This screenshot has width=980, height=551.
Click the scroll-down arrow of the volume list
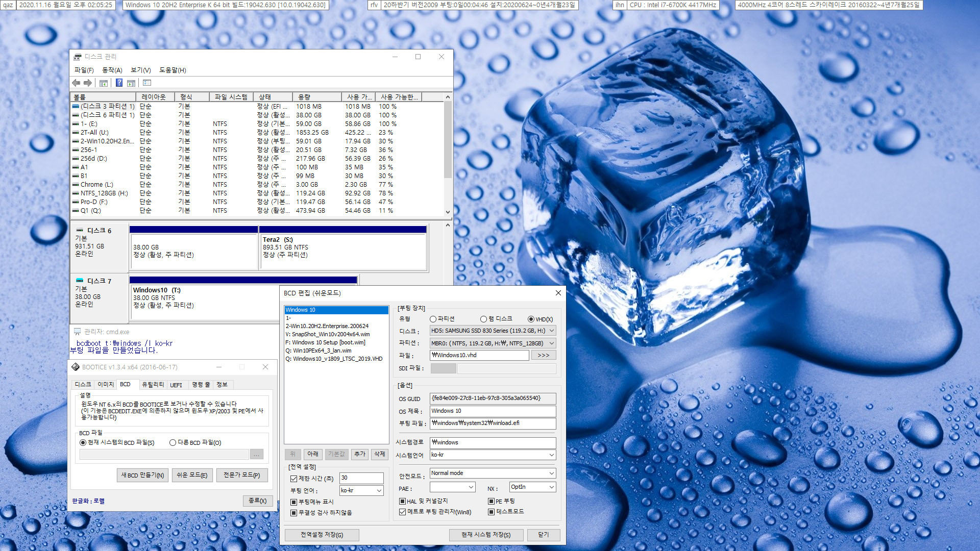[448, 212]
